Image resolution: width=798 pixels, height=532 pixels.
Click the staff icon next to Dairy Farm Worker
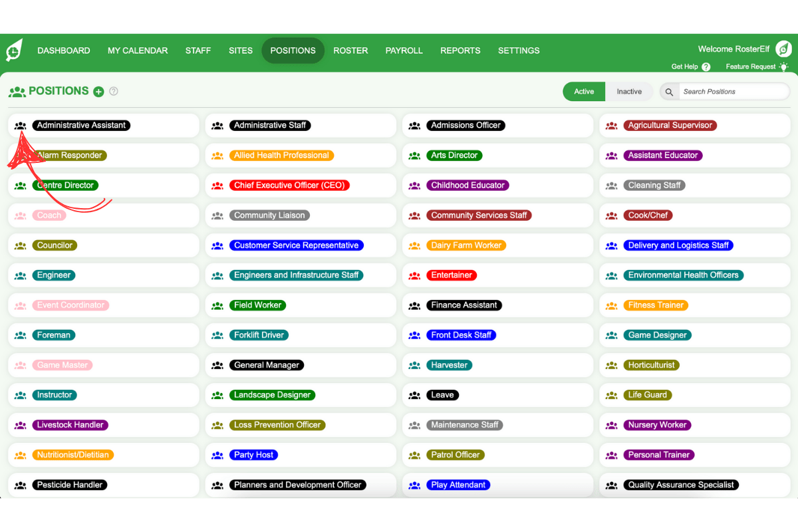coord(414,245)
